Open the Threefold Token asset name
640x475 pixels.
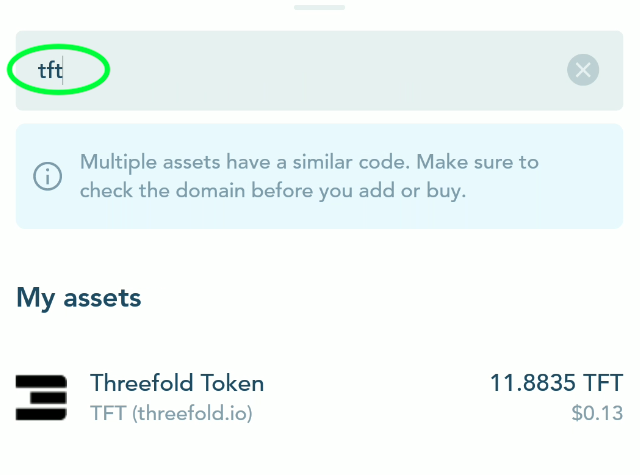pyautogui.click(x=177, y=383)
